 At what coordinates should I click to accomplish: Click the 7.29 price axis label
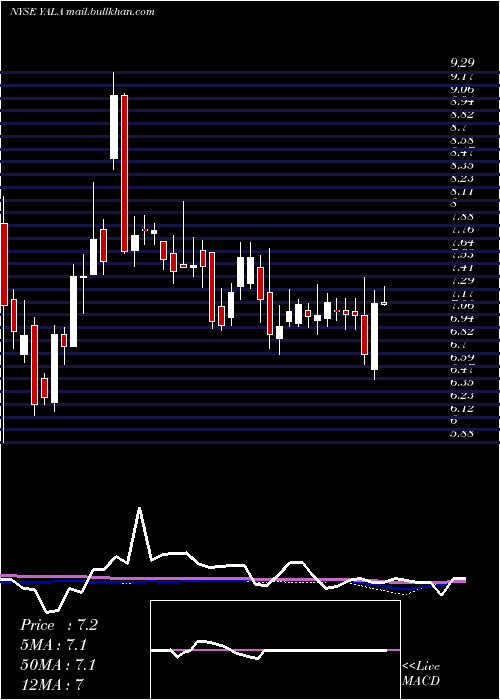[462, 281]
